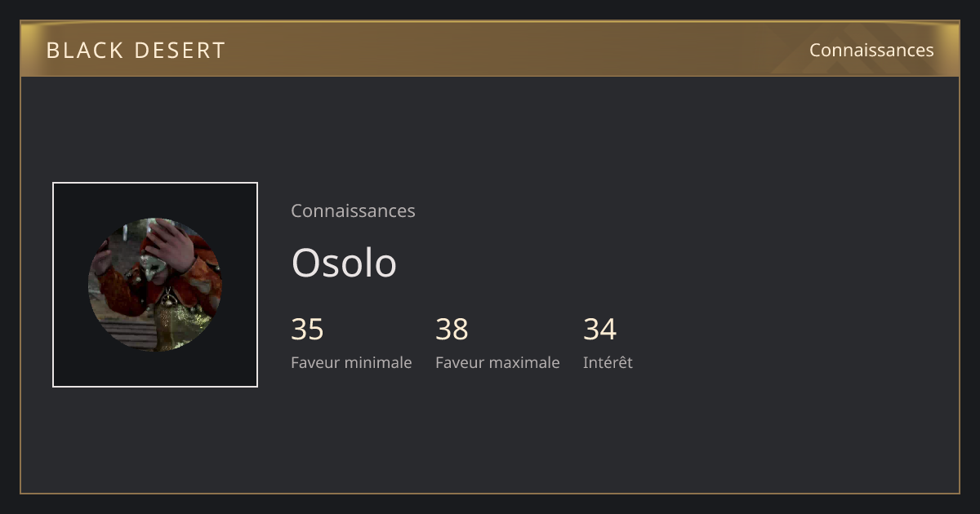Click the raised hand in portrait image

167,245
